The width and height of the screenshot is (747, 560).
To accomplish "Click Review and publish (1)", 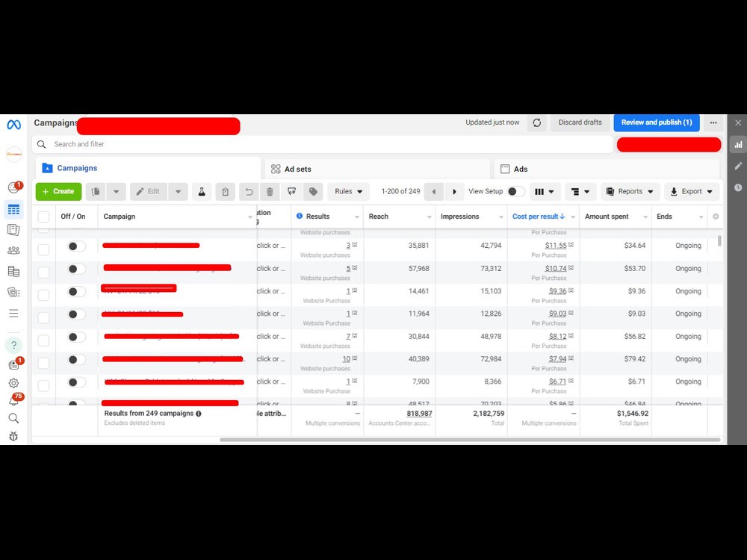I will point(657,122).
